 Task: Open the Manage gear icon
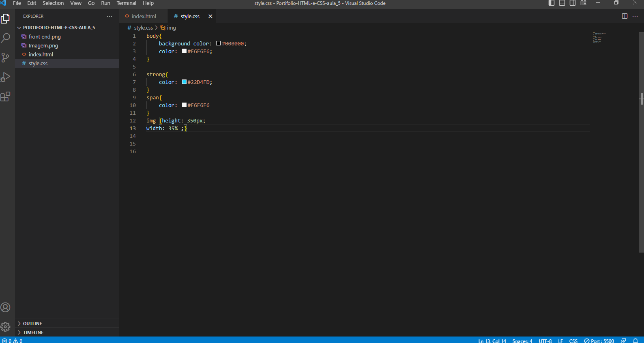[6, 327]
